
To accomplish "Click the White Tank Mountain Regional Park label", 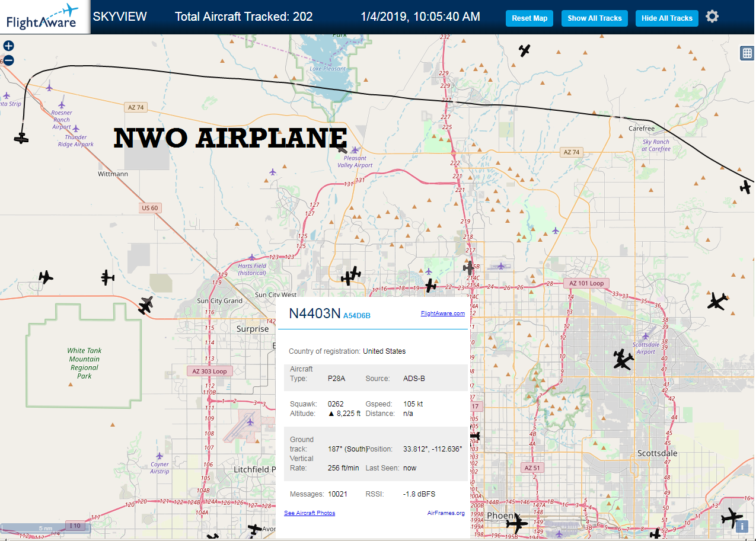I will [84, 363].
